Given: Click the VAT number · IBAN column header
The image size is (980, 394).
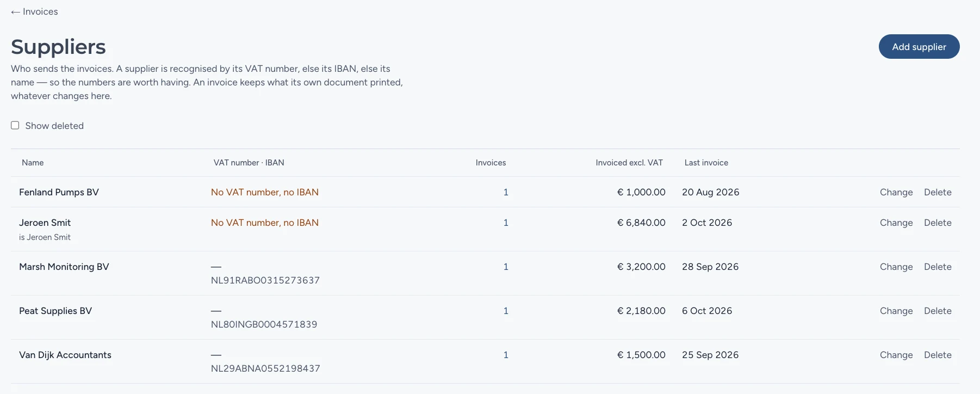Looking at the screenshot, I should coord(249,163).
